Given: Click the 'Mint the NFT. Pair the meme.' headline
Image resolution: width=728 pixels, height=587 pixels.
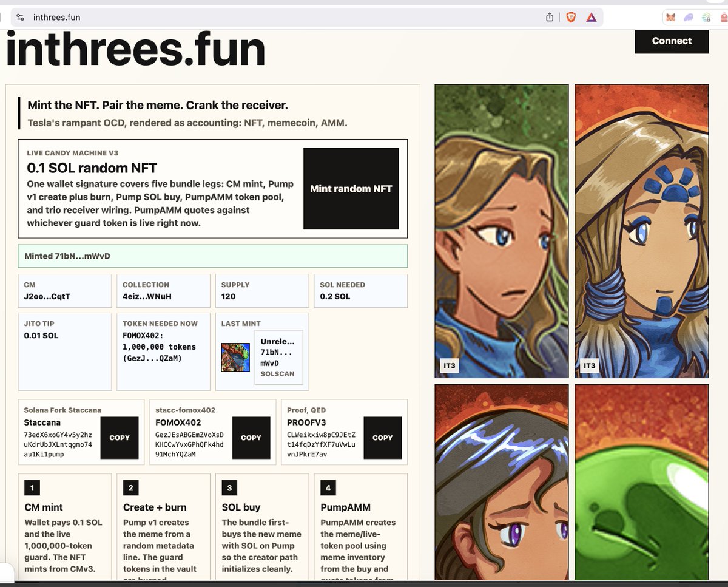Looking at the screenshot, I should 158,105.
